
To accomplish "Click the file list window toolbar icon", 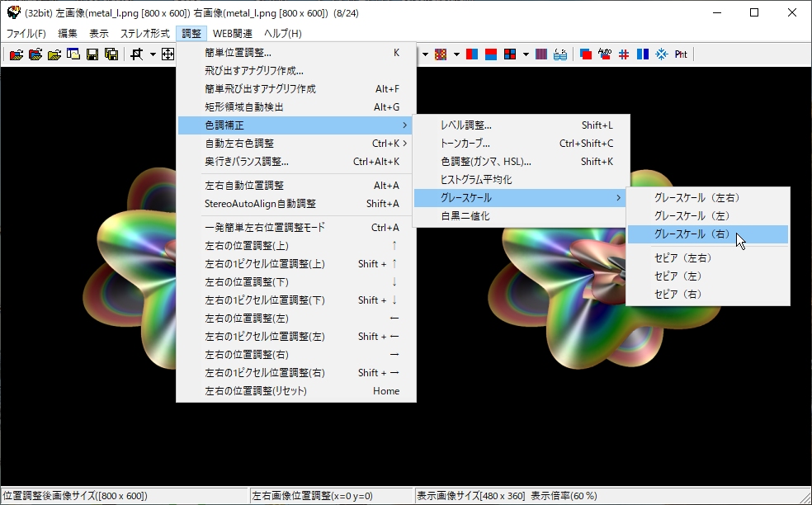I will tap(73, 54).
